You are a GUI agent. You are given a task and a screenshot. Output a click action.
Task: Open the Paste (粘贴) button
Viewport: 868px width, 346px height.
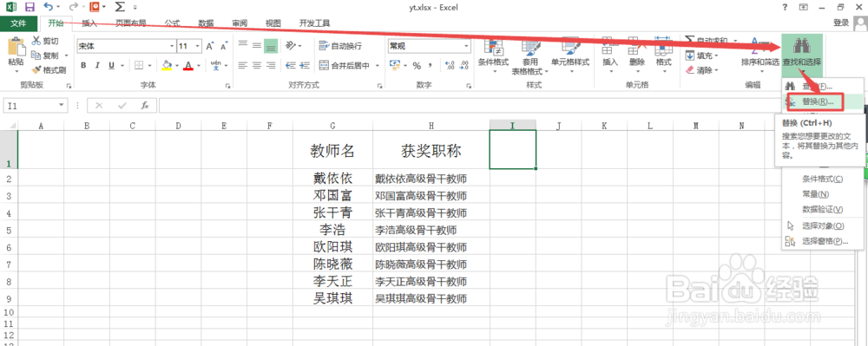tap(16, 55)
